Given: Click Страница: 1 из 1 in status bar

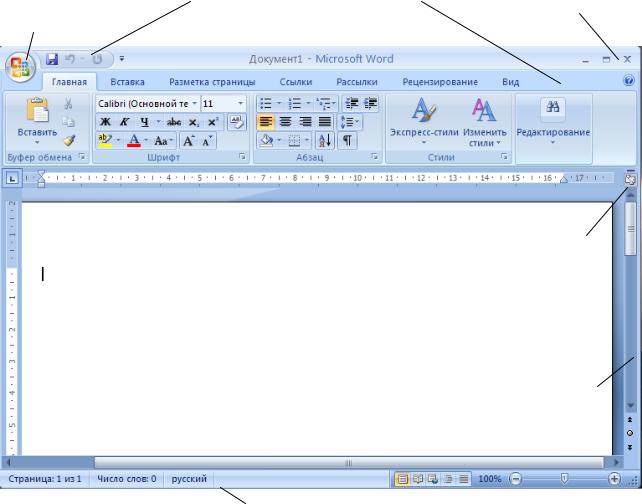Looking at the screenshot, I should 45,479.
